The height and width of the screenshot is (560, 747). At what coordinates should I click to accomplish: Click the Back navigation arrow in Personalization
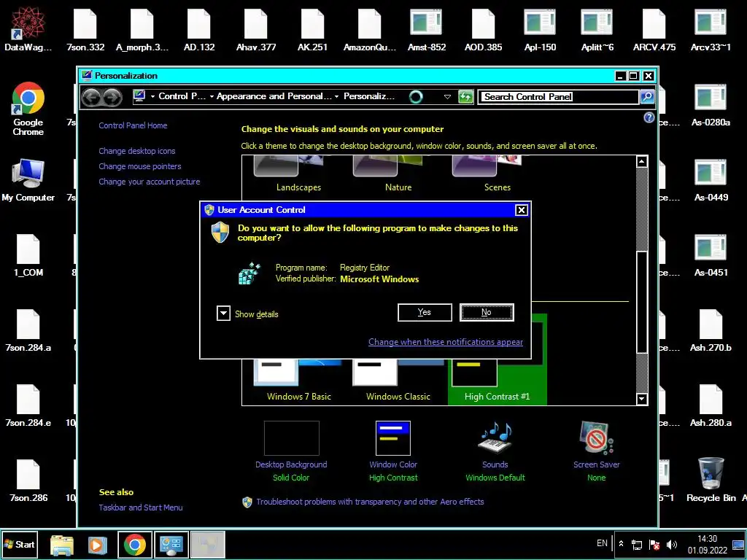[x=91, y=97]
